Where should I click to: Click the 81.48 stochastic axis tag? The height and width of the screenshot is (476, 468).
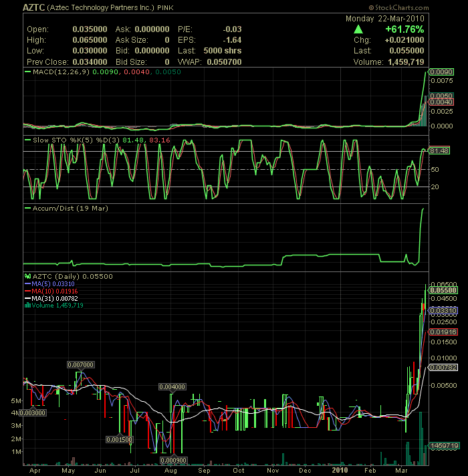(x=439, y=150)
